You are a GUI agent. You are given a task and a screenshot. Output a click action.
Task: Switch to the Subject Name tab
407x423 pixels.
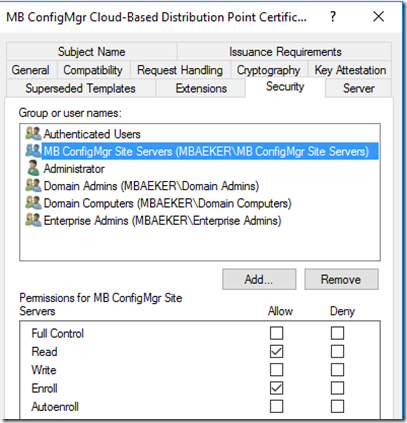point(92,52)
